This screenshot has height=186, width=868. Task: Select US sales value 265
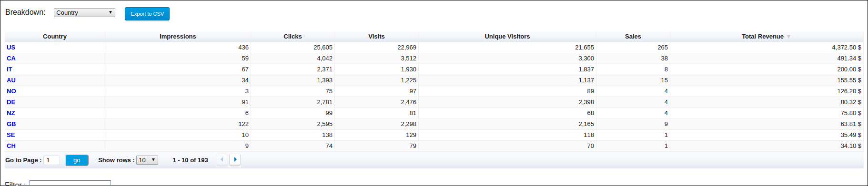click(663, 48)
